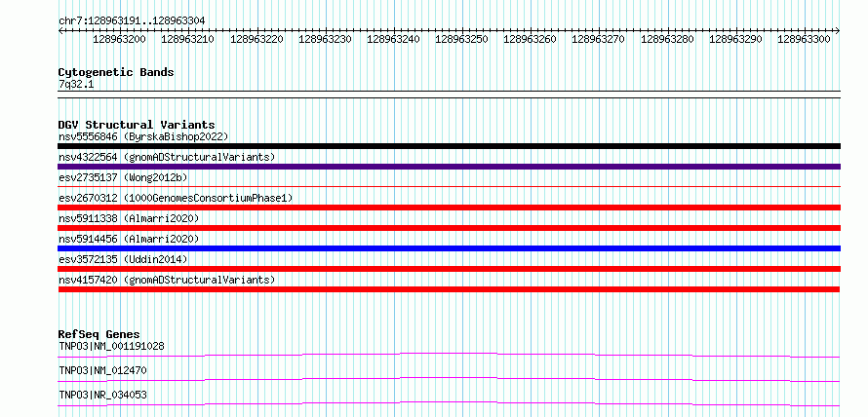Click ruler position 128963280
Screen dimensions: 868x417
667,39
